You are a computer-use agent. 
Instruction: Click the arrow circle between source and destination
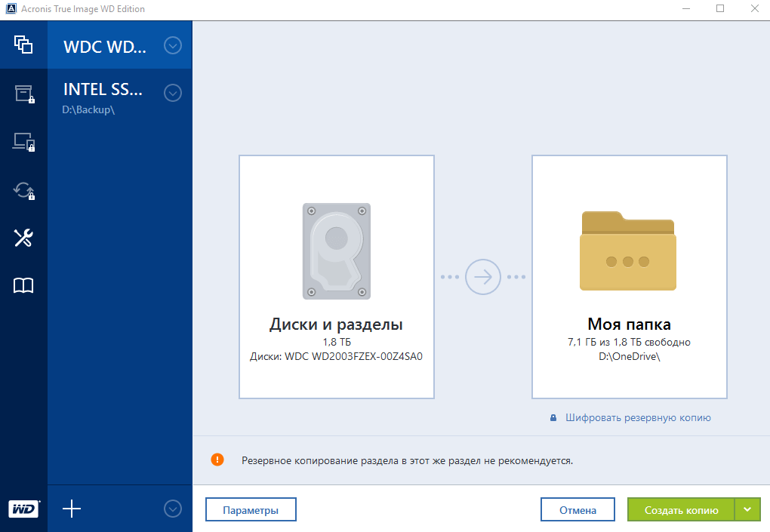(x=482, y=277)
